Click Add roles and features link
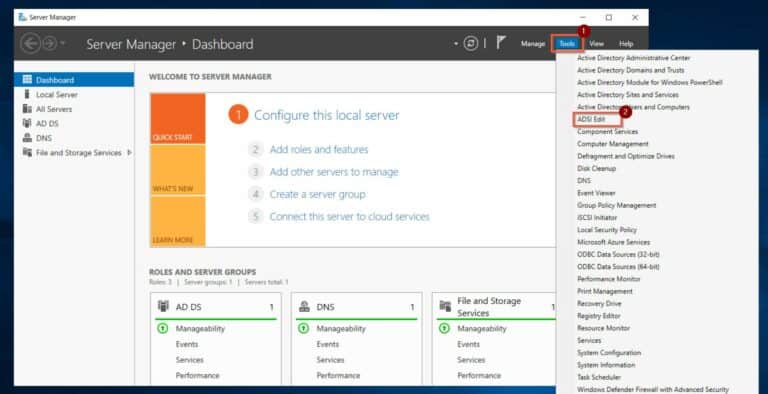The height and width of the screenshot is (394, 768). [x=319, y=149]
